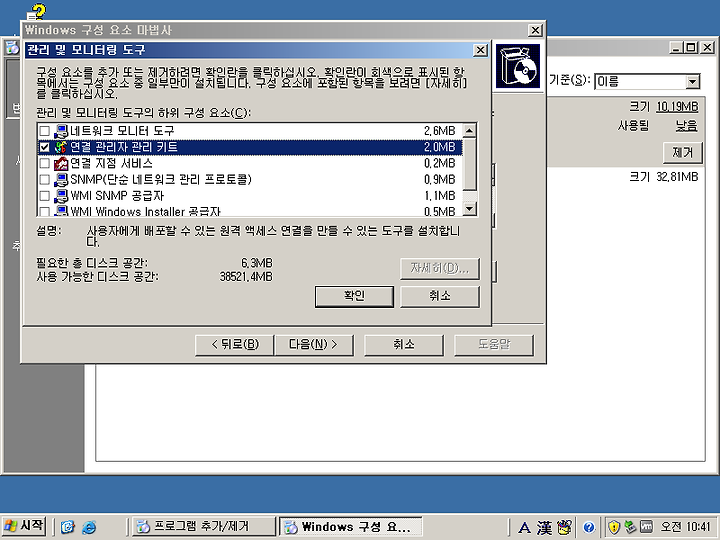The width and height of the screenshot is (720, 540).
Task: Check the 네트워크 모니터 도구 checkbox
Action: coord(45,131)
